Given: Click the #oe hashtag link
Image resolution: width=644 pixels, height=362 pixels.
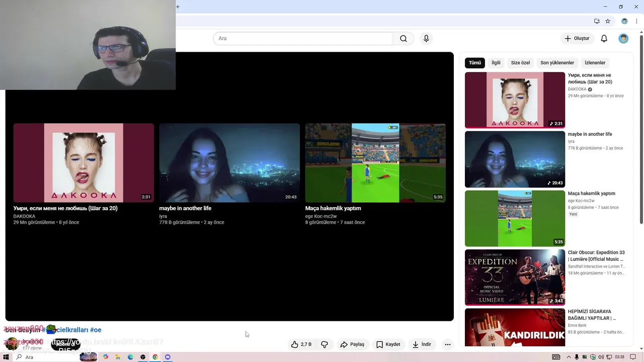Looking at the screenshot, I should (96, 330).
